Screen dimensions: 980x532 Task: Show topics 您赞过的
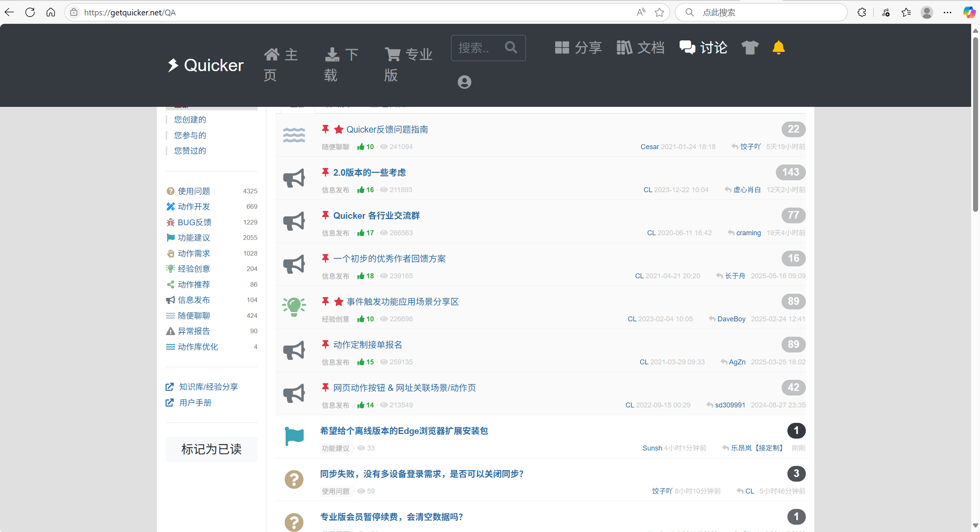click(x=190, y=151)
